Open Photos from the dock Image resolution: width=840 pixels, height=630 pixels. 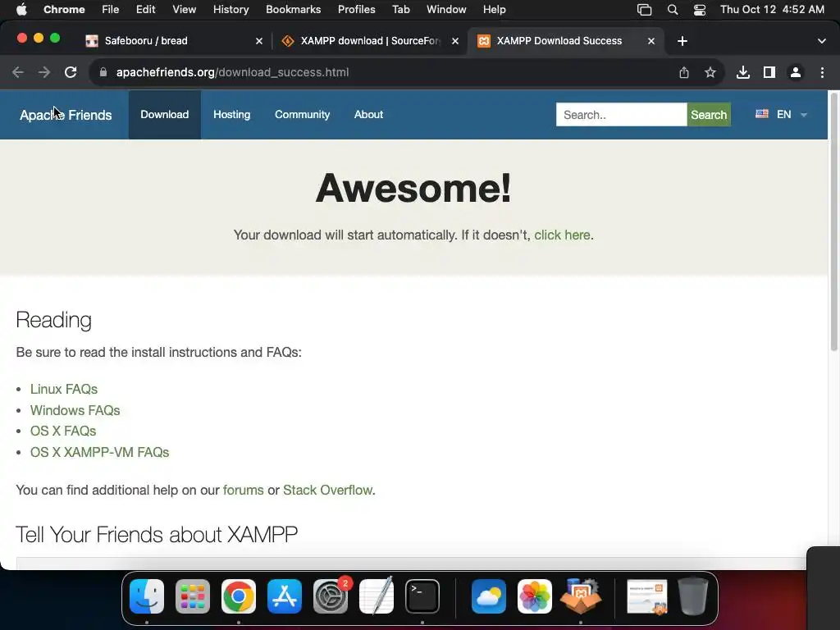coord(535,596)
